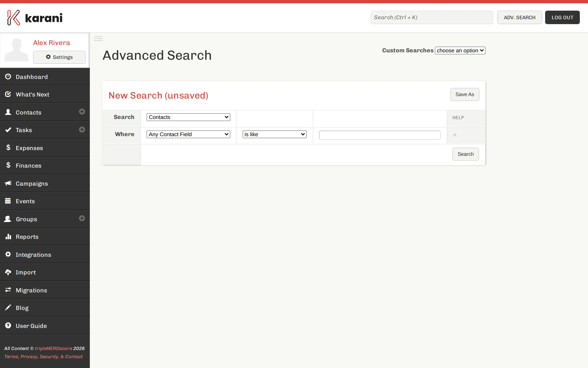
Task: Click the Reports bar chart icon
Action: (x=8, y=236)
